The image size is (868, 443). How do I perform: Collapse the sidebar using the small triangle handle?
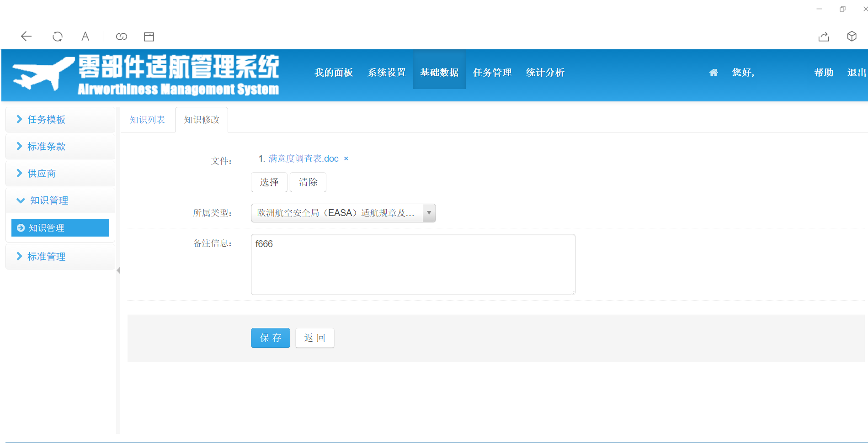118,270
